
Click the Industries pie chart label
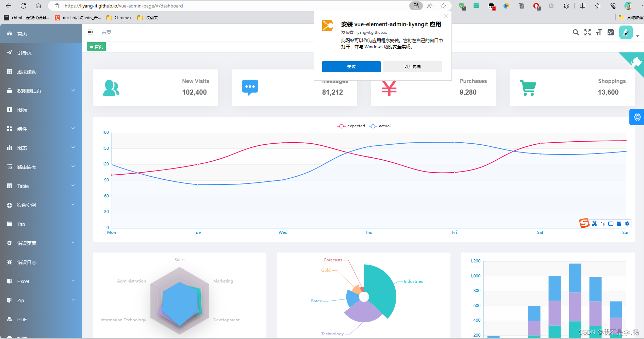click(413, 281)
